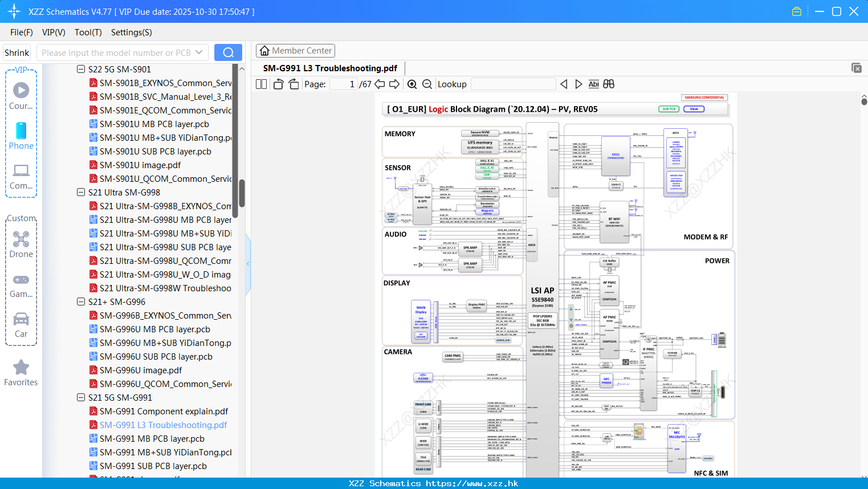Click the blue Slave button in diagram
This screenshot has width=868, height=489.
694,109
